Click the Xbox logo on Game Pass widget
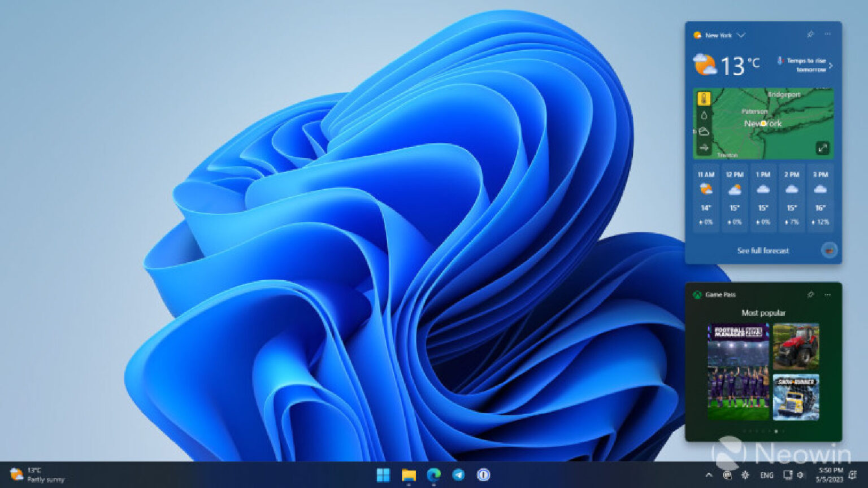Image resolution: width=868 pixels, height=488 pixels. (697, 295)
